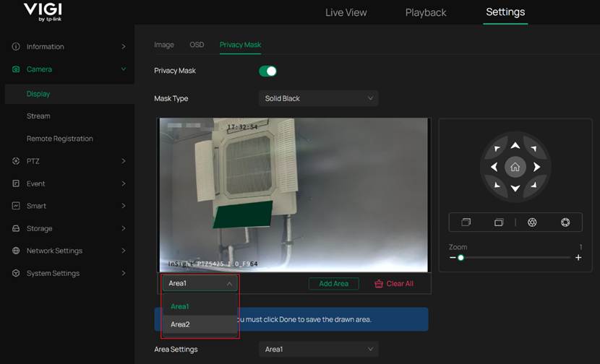Image resolution: width=600 pixels, height=364 pixels.
Task: Expand the PTZ section chevron
Action: (124, 161)
